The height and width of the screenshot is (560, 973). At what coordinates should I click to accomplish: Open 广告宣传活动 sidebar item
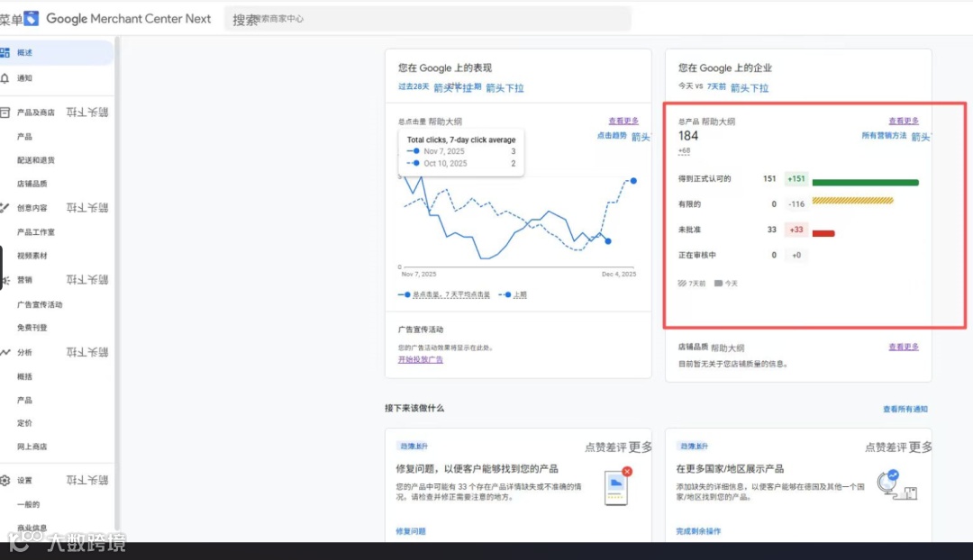(40, 304)
